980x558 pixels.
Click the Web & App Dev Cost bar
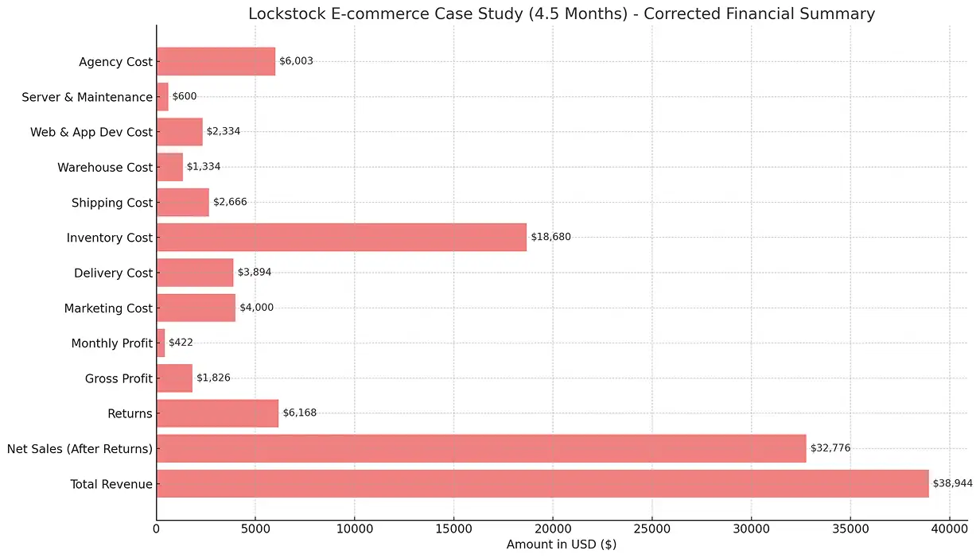pos(180,132)
